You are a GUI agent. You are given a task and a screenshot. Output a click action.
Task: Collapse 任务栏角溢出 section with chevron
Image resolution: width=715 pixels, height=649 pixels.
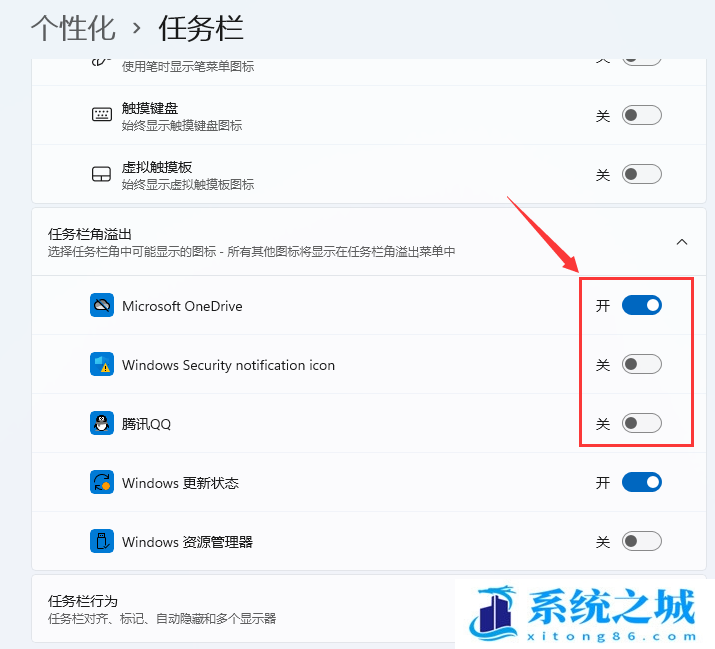682,242
